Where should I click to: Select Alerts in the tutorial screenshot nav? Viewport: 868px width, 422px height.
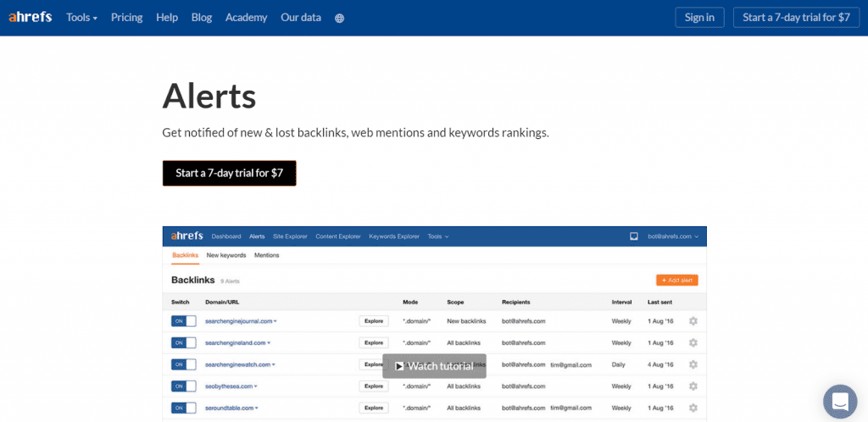[257, 236]
